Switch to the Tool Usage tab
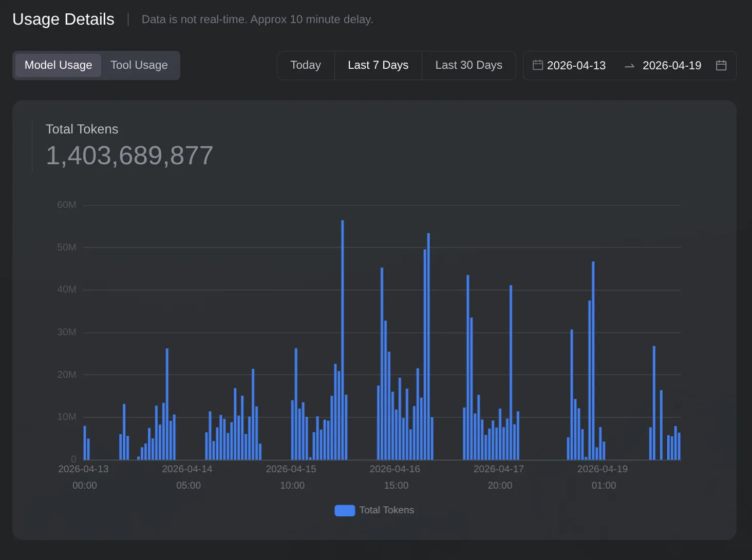The width and height of the screenshot is (752, 560). pos(139,65)
